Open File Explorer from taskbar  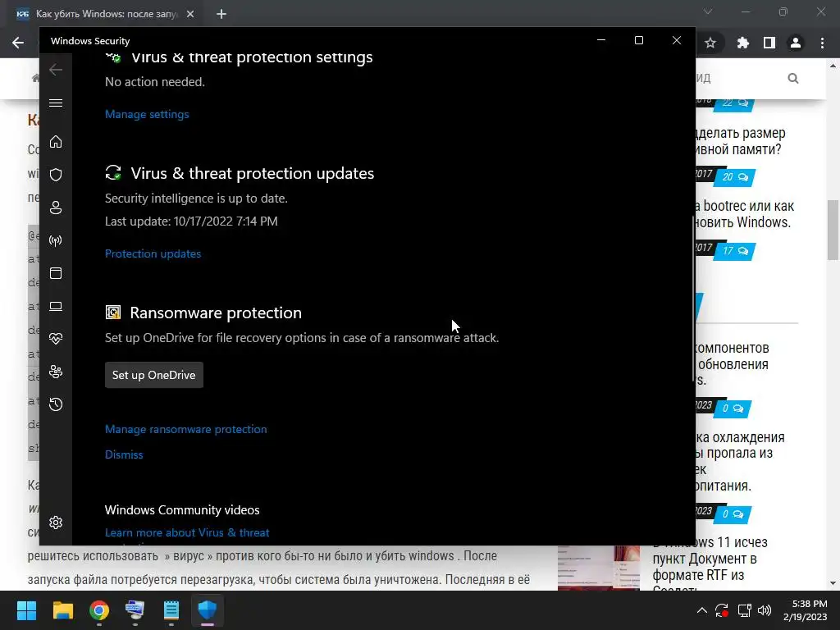point(62,610)
